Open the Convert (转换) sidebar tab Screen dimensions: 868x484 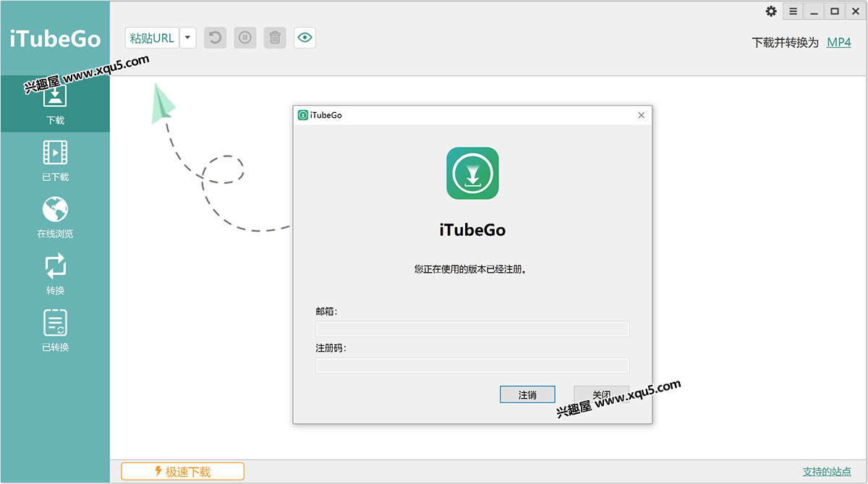[x=55, y=274]
